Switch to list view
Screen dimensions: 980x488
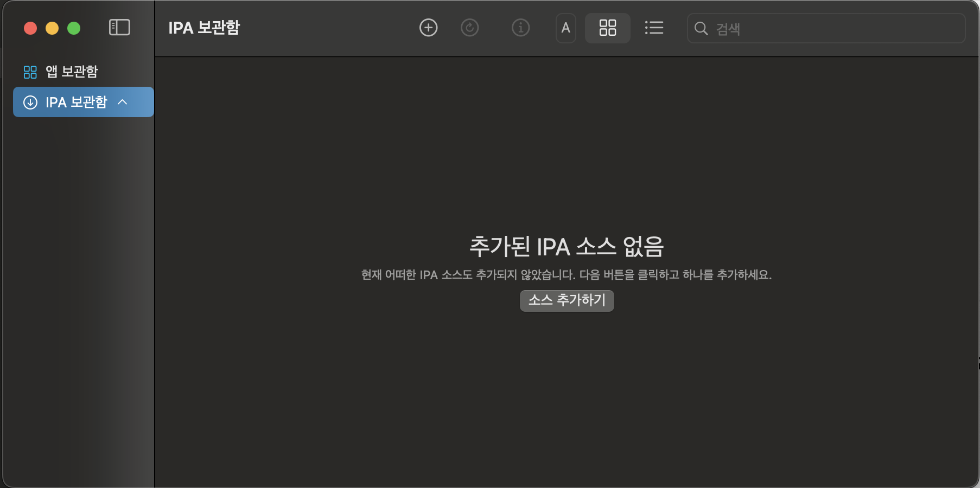[654, 28]
